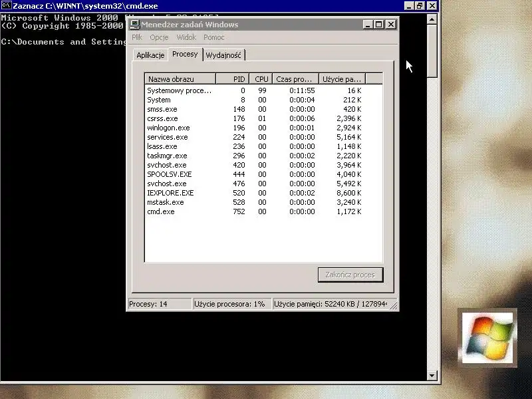Click the Procesy: 14 status bar entry

pyautogui.click(x=160, y=304)
